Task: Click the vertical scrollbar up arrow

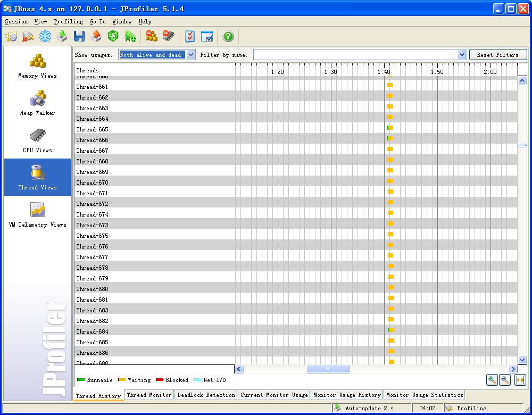Action: [522, 80]
